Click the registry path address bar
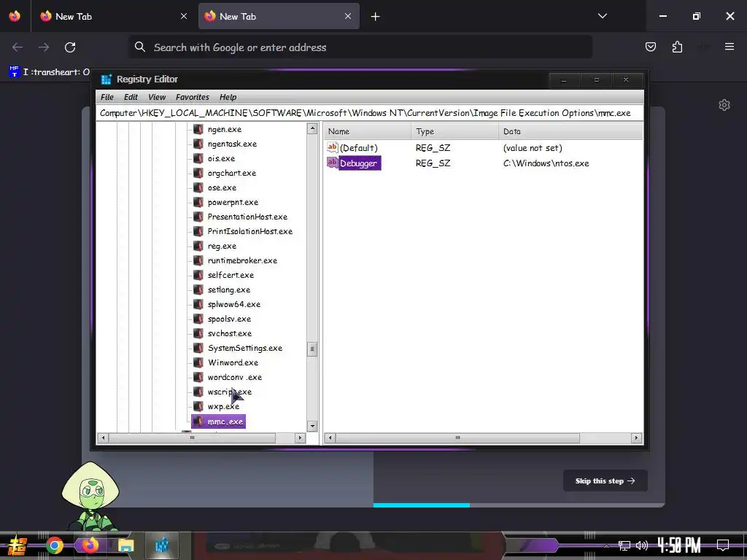Viewport: 747px width, 560px height. point(370,113)
